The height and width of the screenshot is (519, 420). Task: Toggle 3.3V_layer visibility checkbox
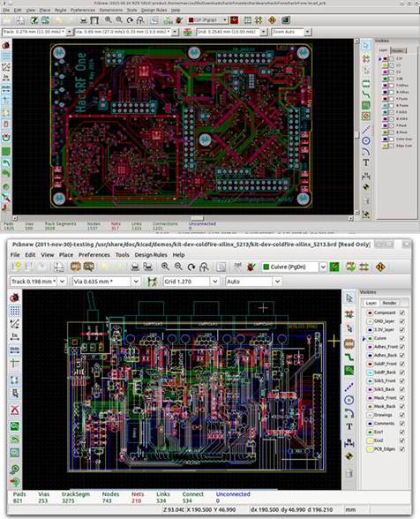(x=402, y=330)
